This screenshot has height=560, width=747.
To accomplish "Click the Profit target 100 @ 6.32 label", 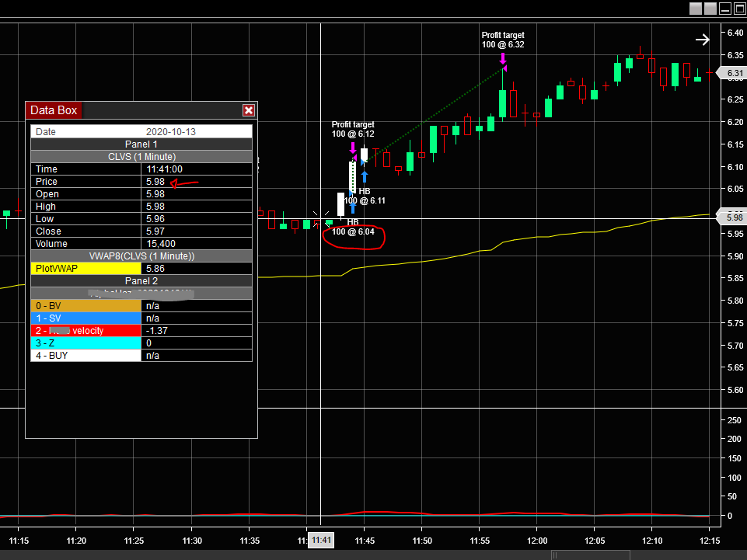I will coord(503,40).
